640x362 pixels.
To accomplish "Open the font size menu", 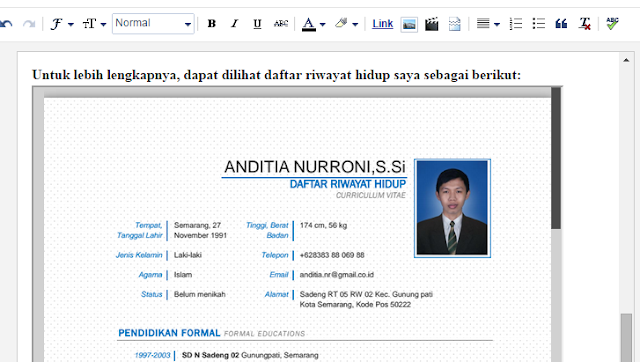I will pos(94,24).
